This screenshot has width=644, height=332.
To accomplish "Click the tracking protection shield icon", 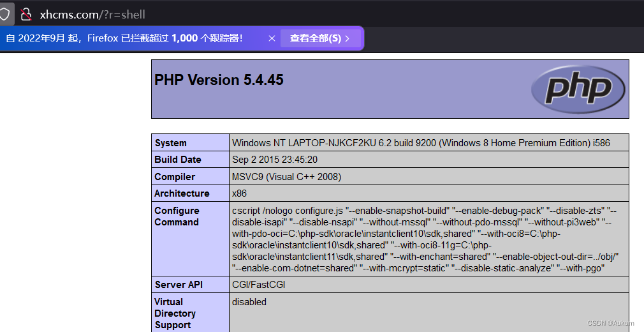I will [x=4, y=15].
